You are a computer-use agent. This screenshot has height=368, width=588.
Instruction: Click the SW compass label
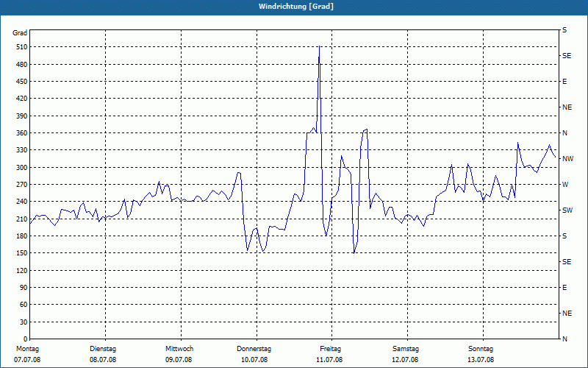point(567,210)
